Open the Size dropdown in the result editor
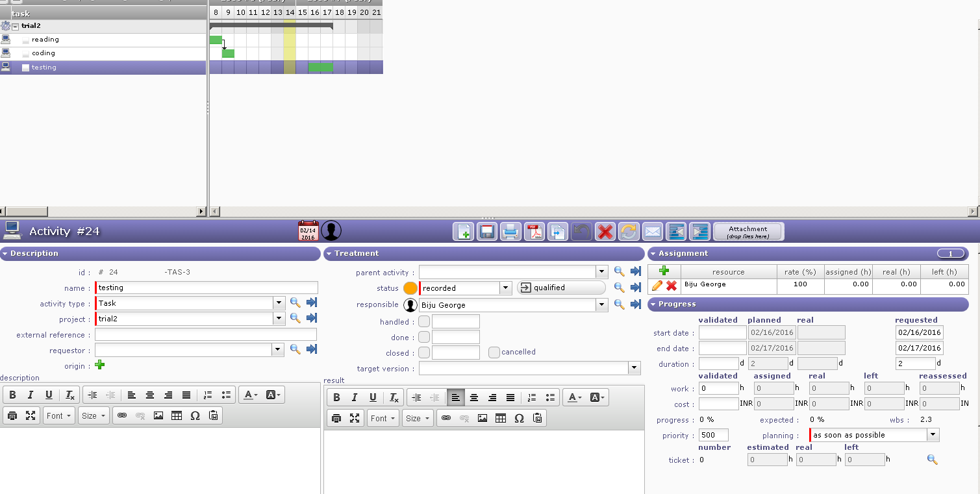Screen dimensions: 980x494 [418, 418]
